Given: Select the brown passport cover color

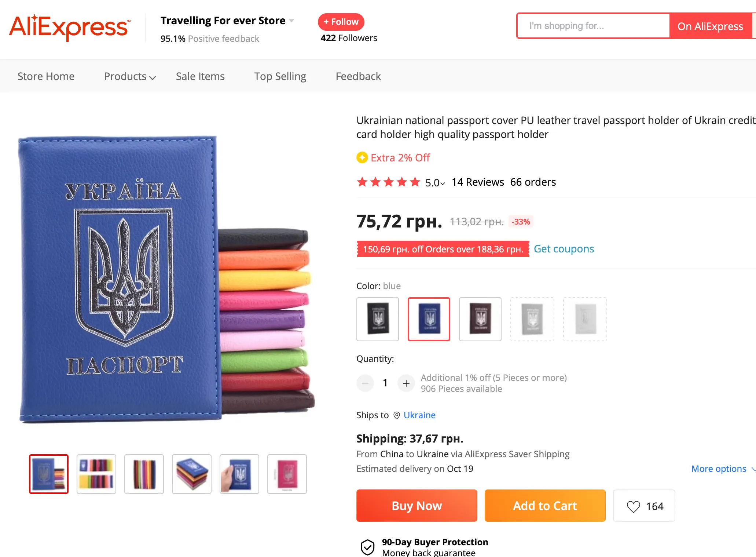Looking at the screenshot, I should 480,319.
